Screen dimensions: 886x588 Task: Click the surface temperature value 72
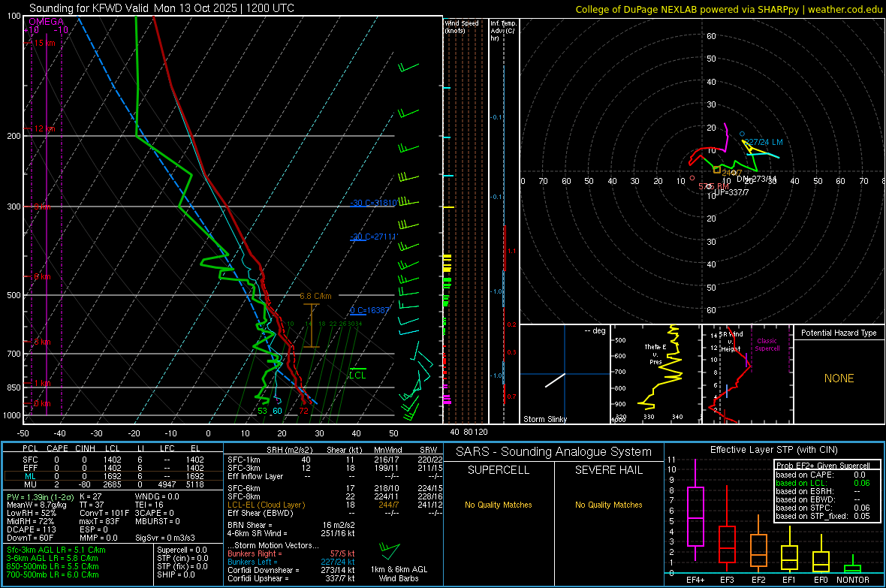(x=304, y=411)
